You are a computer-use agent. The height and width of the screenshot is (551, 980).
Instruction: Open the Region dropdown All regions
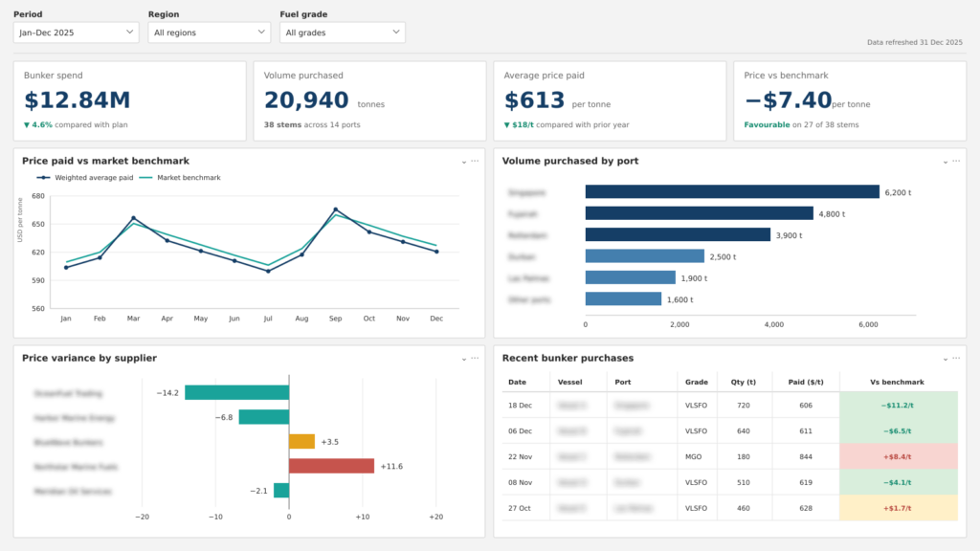209,33
